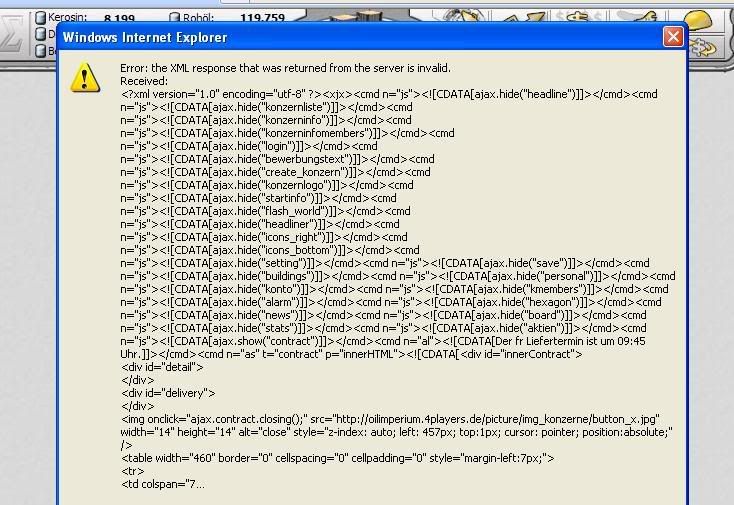Click the '<img onclick="ajax.contract.closing();"' line
Image resolution: width=734 pixels, height=505 pixels.
tap(390, 419)
